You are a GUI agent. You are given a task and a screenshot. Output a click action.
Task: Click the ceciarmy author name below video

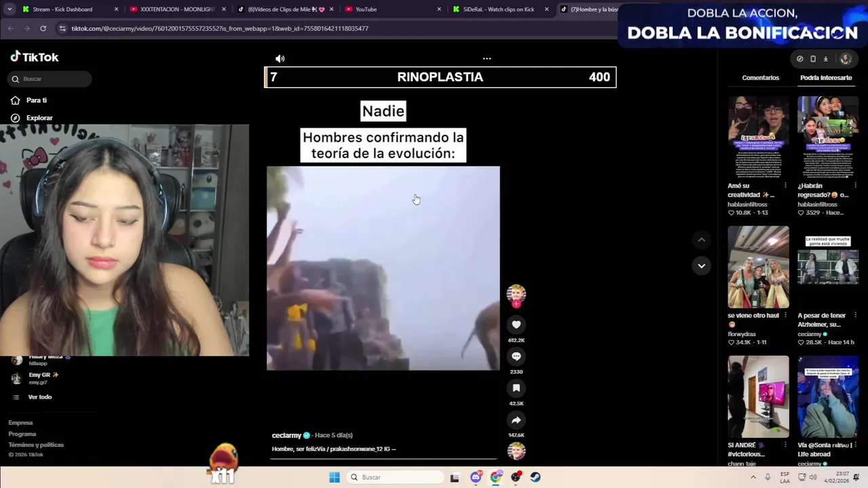point(286,435)
